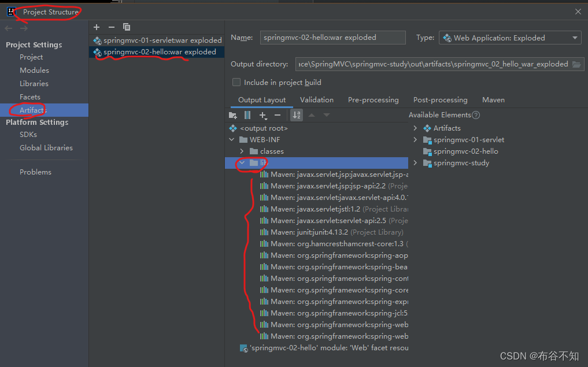Viewport: 588px width, 367px height.
Task: Select 'springmvc-02-hello' module Web facet resources
Action: pyautogui.click(x=324, y=348)
